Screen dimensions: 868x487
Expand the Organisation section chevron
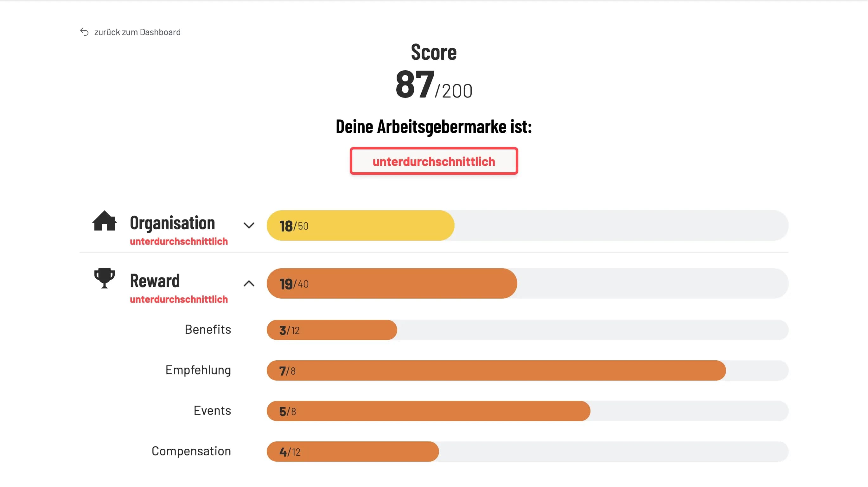[249, 225]
